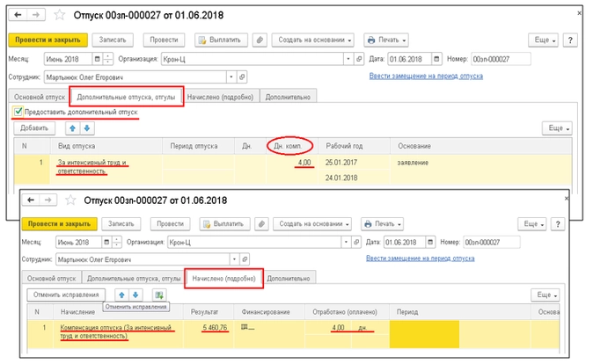Go back using arrow in lower window
This screenshot has height=364, width=593.
31,200
